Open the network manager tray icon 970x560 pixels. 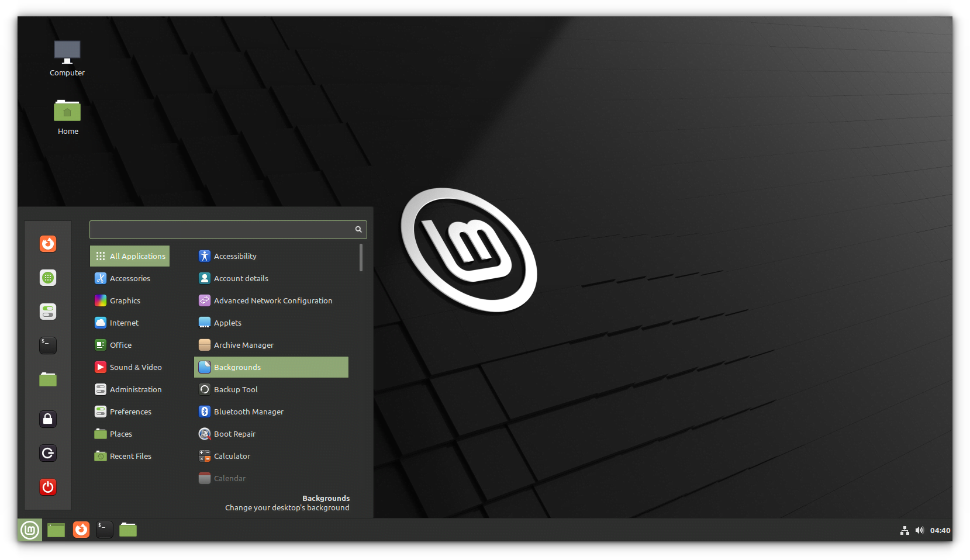(904, 530)
